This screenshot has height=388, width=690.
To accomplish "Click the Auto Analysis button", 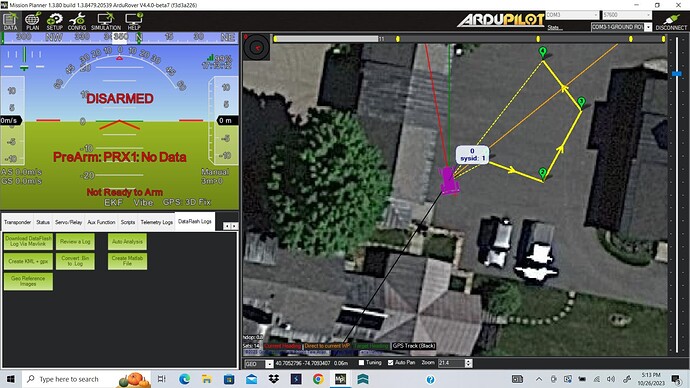I will click(x=127, y=242).
